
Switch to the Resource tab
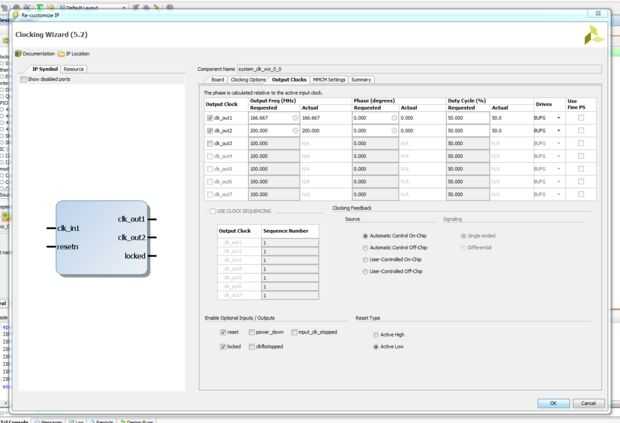(x=74, y=69)
